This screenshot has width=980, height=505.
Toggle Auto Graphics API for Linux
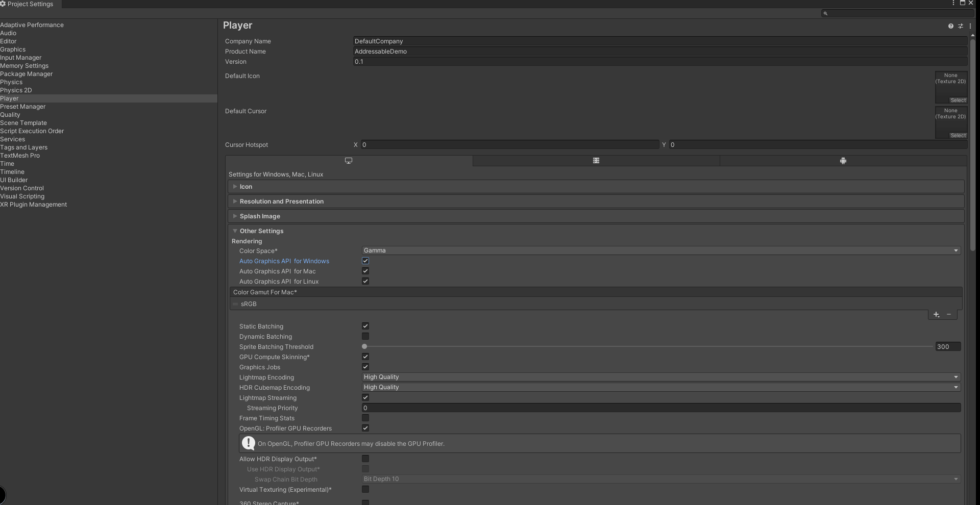click(365, 282)
